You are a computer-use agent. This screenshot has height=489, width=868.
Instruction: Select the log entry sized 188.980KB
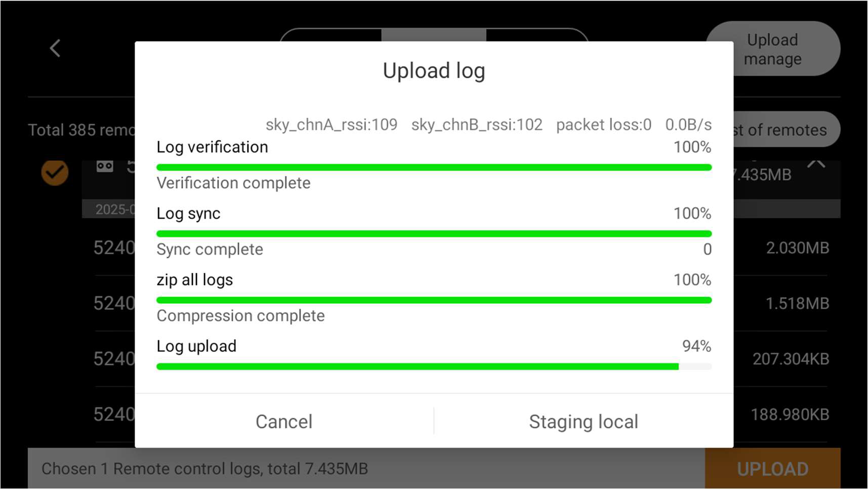tap(790, 415)
